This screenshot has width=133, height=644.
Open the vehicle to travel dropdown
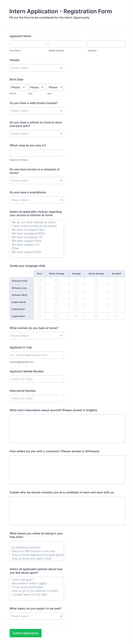[x=37, y=134]
